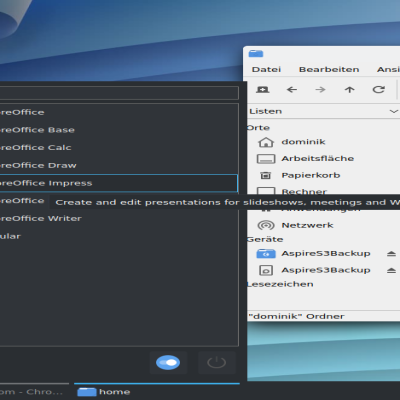Launch LibreOffice Impress
The width and height of the screenshot is (400, 400).
click(119, 183)
